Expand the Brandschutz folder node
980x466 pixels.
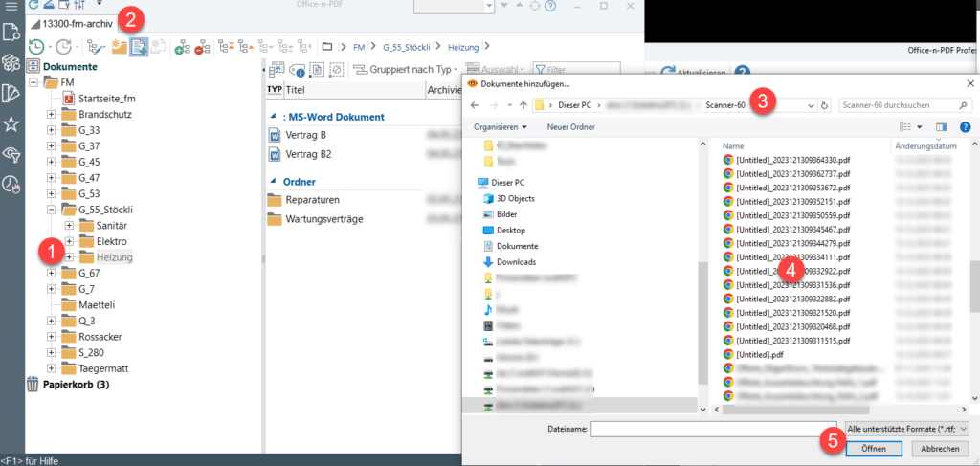click(51, 115)
